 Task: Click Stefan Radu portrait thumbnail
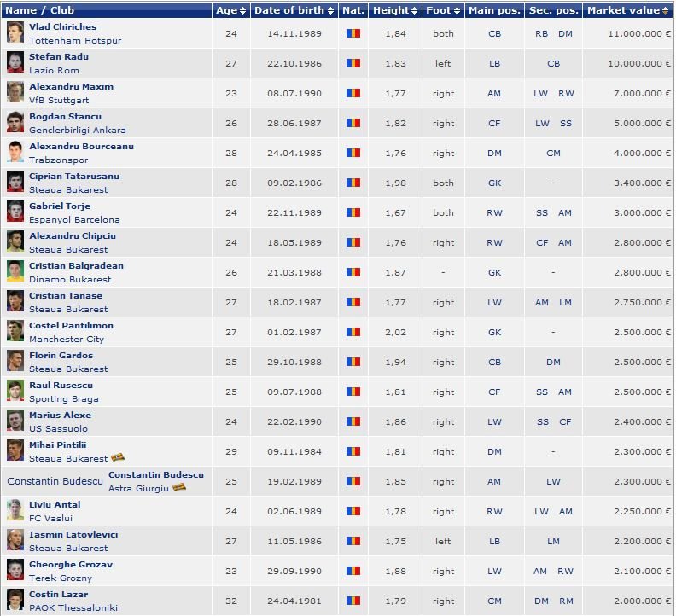15,62
